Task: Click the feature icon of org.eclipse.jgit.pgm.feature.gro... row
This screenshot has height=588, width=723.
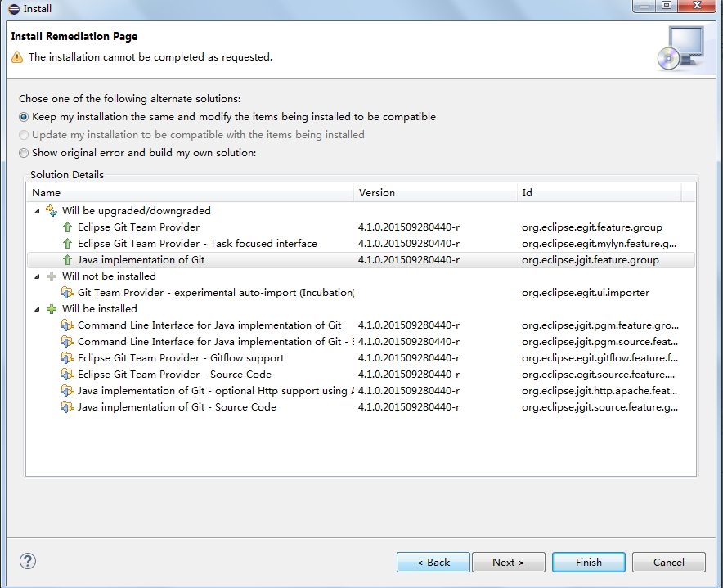Action: click(x=67, y=325)
